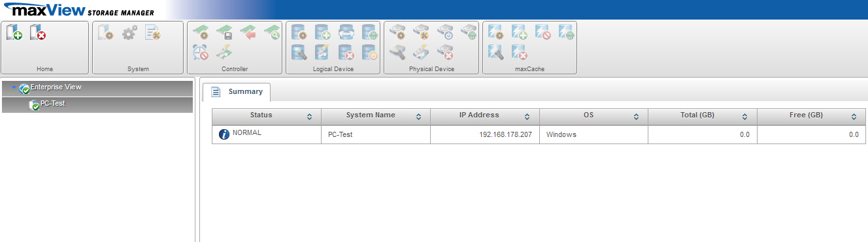
Task: Click the controller rescan magnifier icon
Action: 271,32
